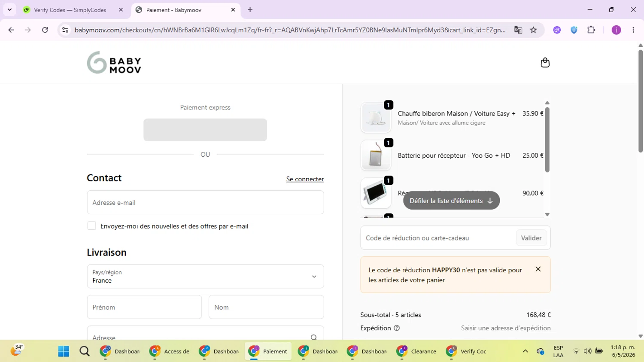Click the 90,00 € item thumbnail
644x362 pixels.
pos(376,193)
